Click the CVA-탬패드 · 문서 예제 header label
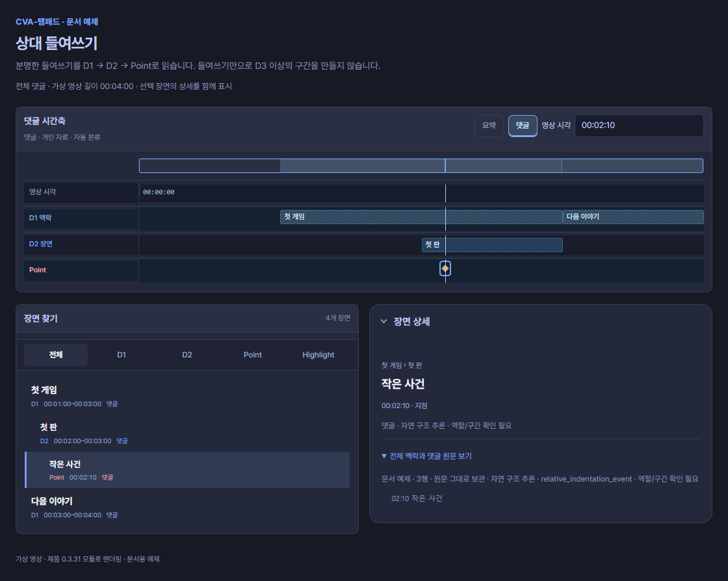 57,22
